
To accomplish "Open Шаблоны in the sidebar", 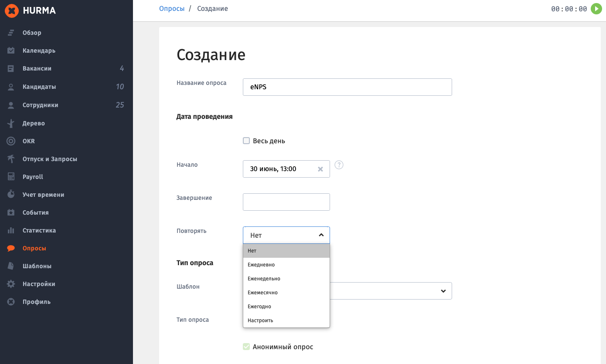I will point(37,266).
